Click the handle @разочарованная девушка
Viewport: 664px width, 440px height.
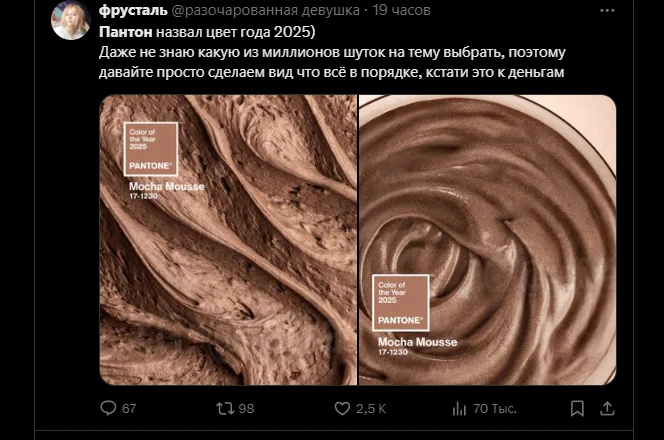pyautogui.click(x=266, y=10)
